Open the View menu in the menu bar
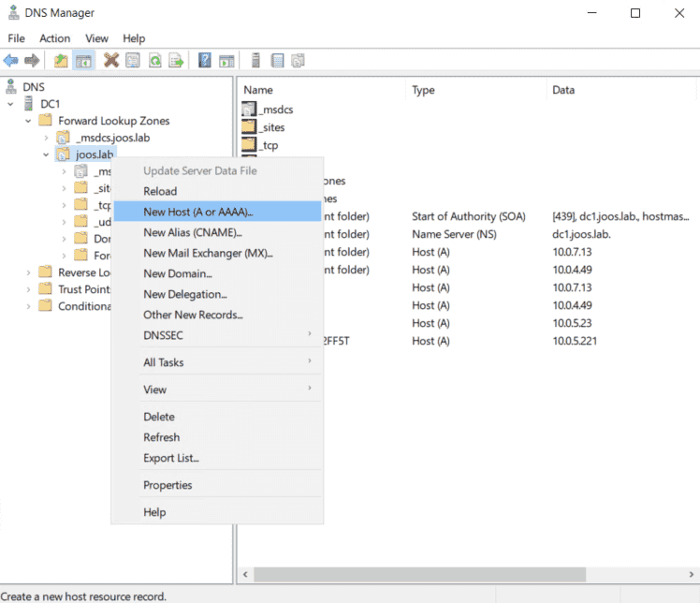 pos(97,38)
